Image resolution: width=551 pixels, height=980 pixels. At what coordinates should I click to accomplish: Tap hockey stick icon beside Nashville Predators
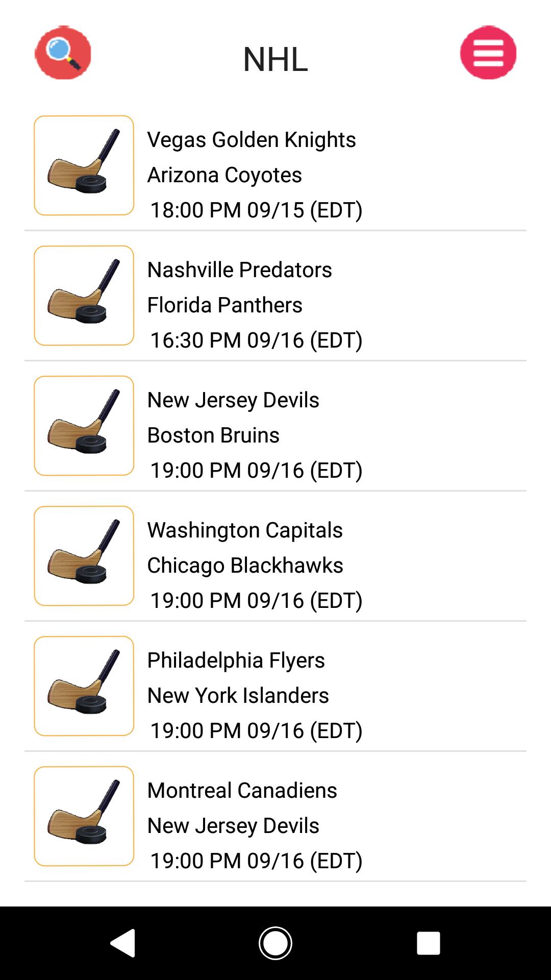[x=84, y=296]
